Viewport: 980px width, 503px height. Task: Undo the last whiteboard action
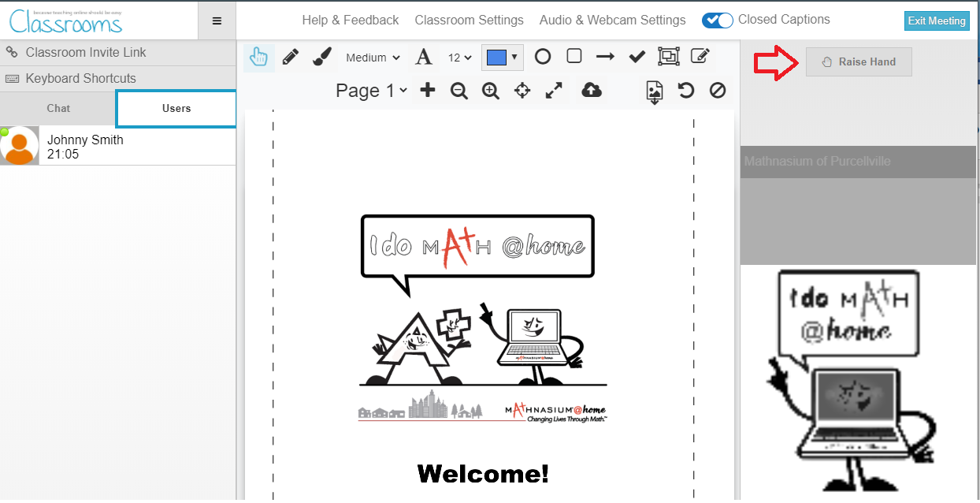tap(685, 91)
